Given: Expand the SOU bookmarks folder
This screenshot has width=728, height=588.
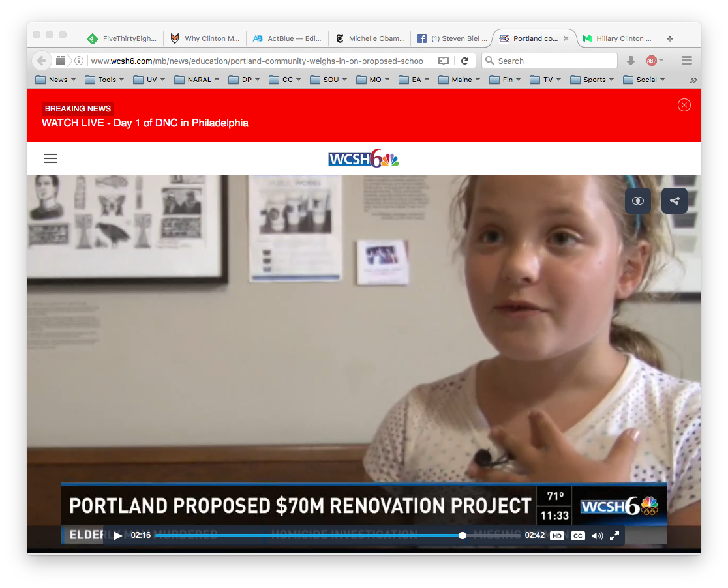Looking at the screenshot, I should click(x=329, y=80).
